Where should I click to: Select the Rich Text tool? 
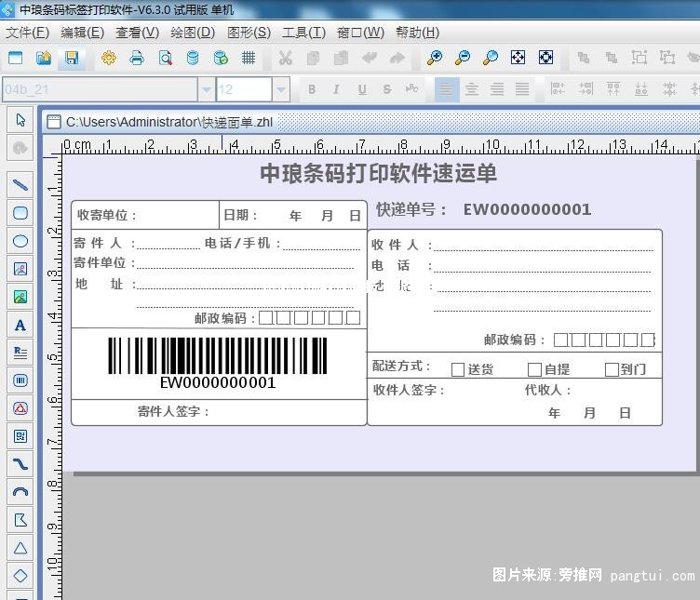pos(20,353)
